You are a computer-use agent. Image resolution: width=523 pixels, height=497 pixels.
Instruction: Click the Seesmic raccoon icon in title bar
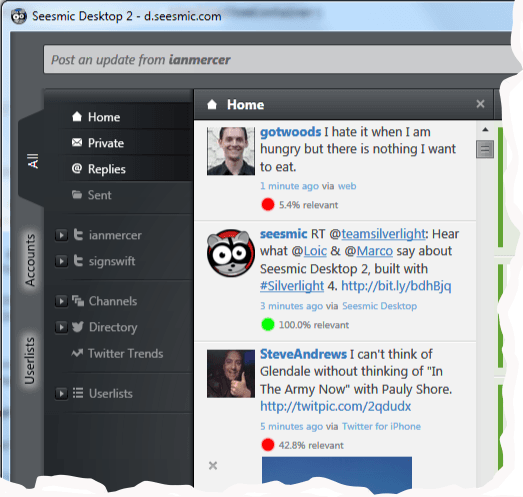click(19, 16)
